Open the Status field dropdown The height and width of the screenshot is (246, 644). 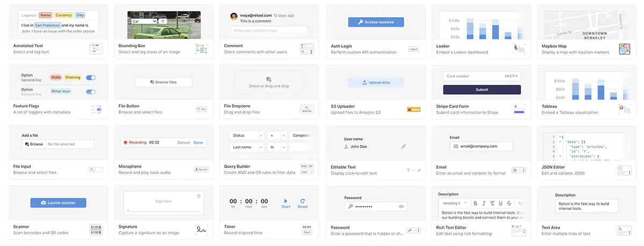pos(246,135)
